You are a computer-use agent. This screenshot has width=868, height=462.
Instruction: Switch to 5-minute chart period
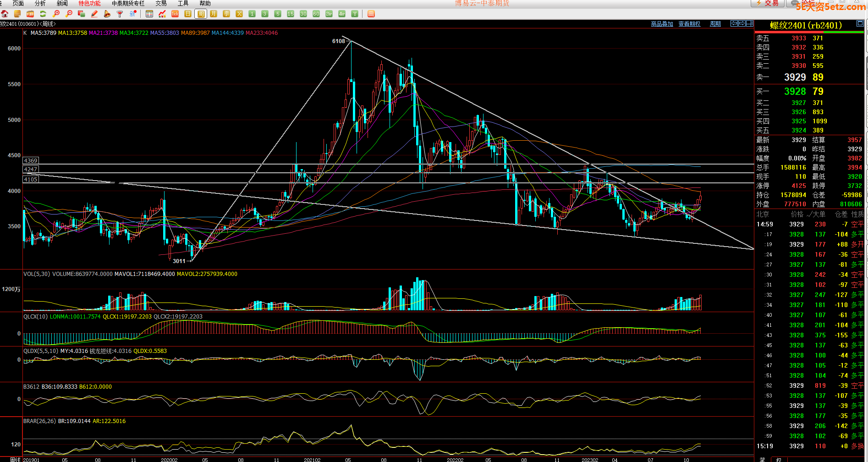click(x=278, y=14)
